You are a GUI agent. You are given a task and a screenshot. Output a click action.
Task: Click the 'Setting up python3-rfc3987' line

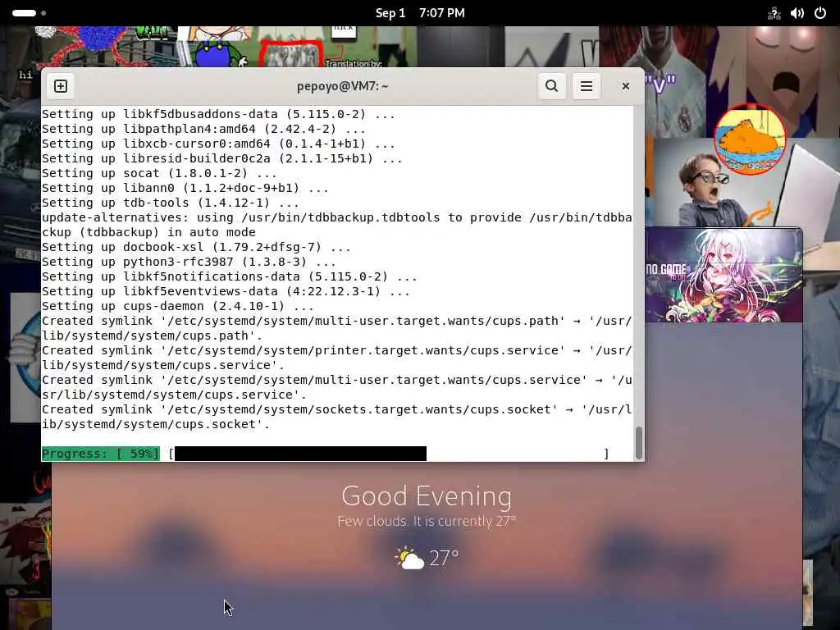tap(189, 262)
